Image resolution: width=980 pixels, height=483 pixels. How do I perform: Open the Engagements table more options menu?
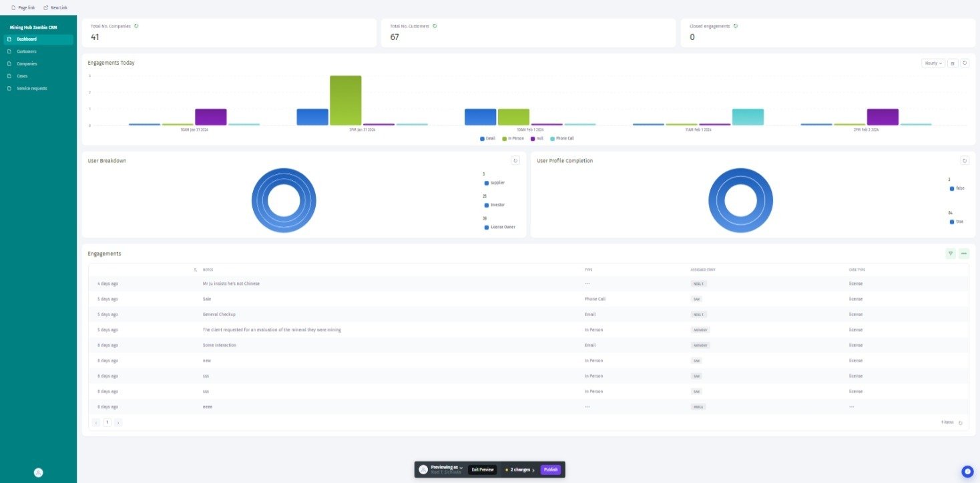pos(964,254)
